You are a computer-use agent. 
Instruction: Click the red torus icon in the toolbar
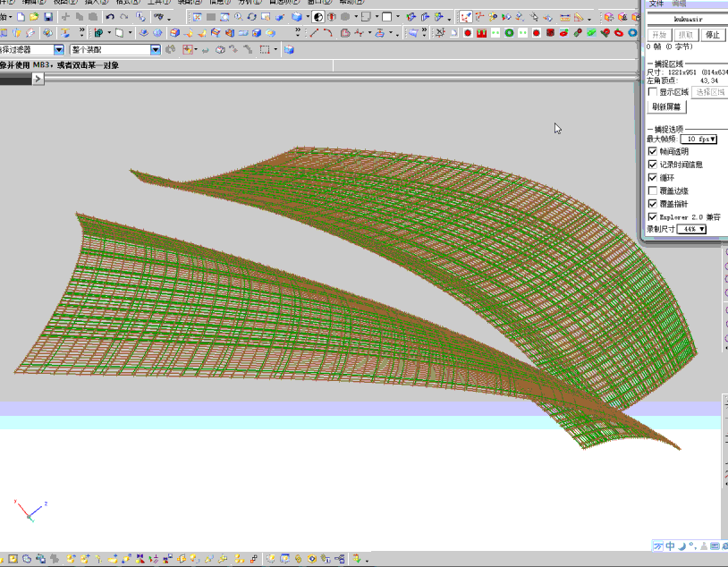pos(618,33)
